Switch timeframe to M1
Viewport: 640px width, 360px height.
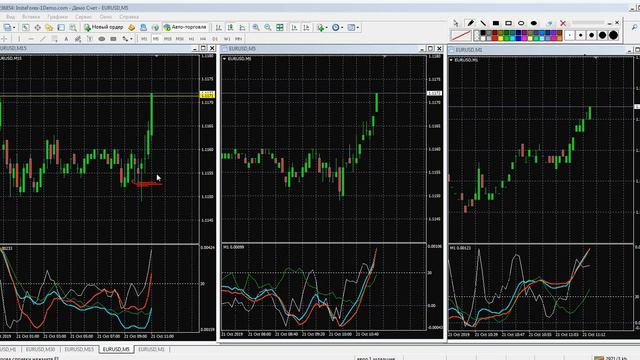pyautogui.click(x=144, y=39)
